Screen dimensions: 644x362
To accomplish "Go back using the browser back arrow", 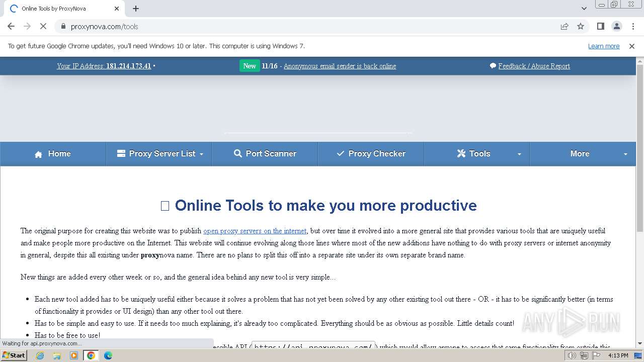I will coord(11,26).
